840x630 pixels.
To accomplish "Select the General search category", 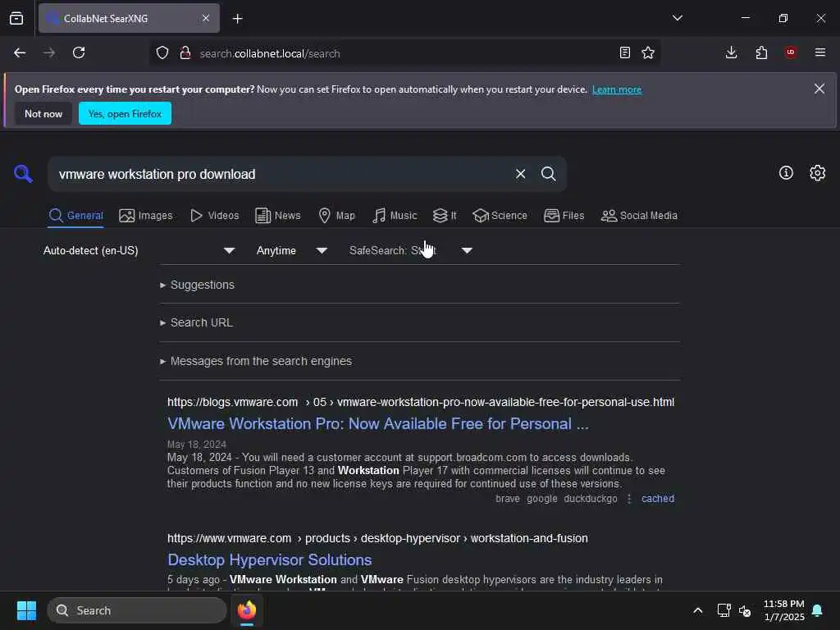I will tap(75, 216).
